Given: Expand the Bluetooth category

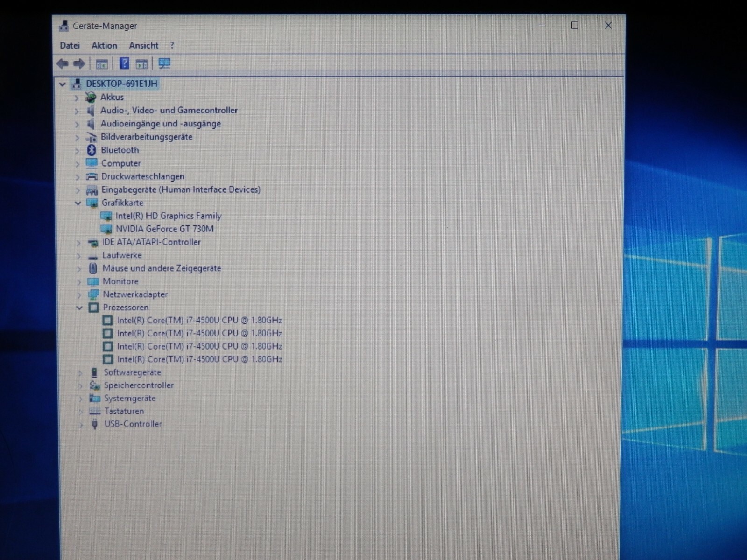Looking at the screenshot, I should pos(78,151).
